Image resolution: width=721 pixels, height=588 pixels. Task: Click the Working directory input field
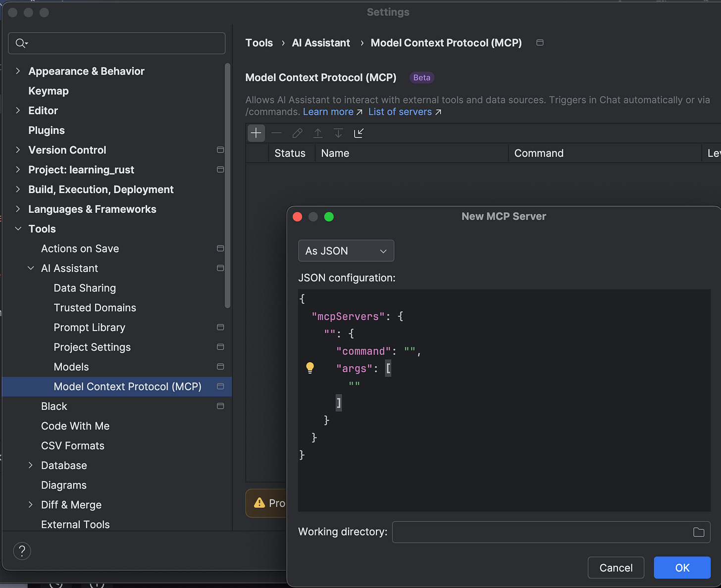pyautogui.click(x=542, y=532)
